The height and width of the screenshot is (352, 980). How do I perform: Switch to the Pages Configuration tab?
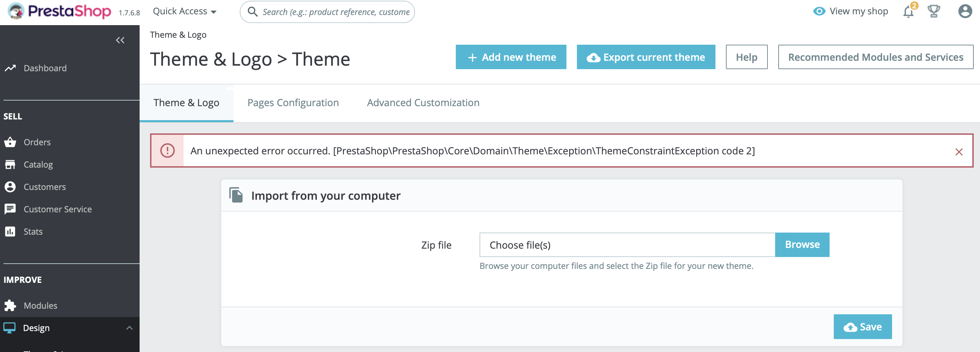click(293, 103)
